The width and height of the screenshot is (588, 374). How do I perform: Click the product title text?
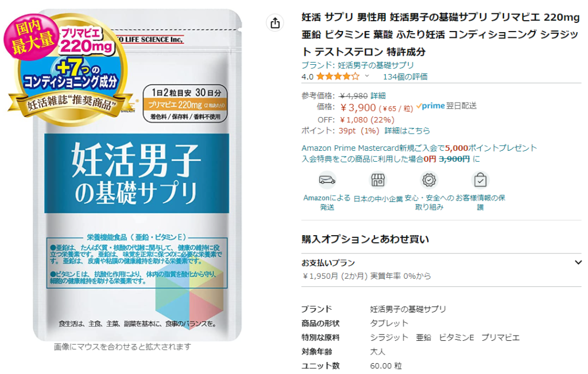(440, 34)
